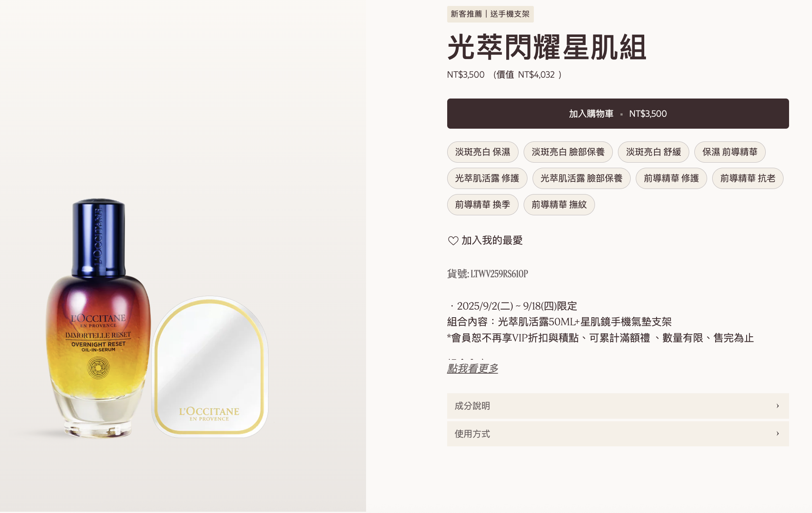The width and height of the screenshot is (812, 513).
Task: Click the 成分說明 chevron arrow
Action: [x=777, y=406]
